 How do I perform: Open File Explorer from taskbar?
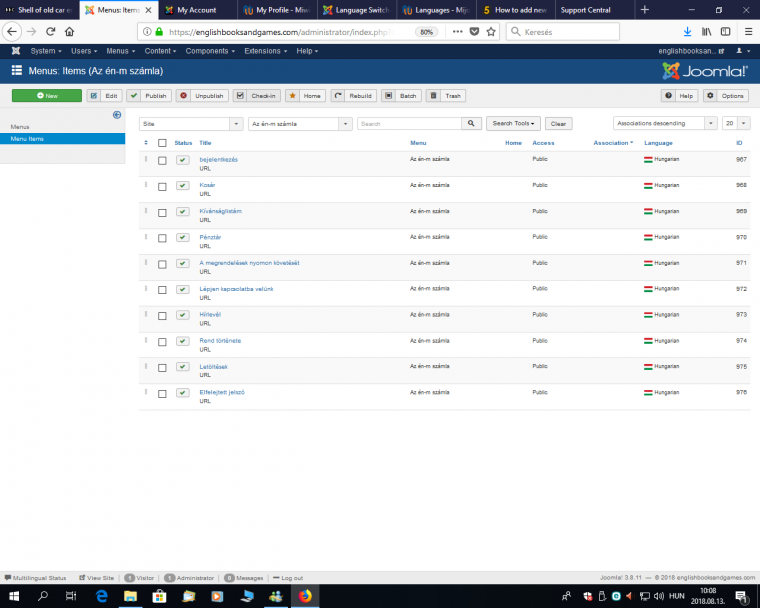pyautogui.click(x=130, y=596)
